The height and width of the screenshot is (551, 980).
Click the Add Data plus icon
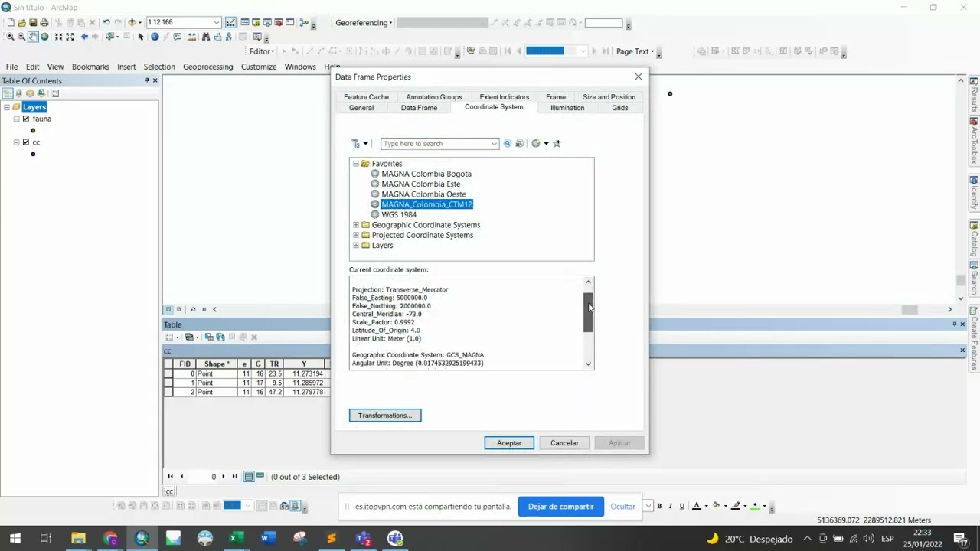[x=132, y=23]
